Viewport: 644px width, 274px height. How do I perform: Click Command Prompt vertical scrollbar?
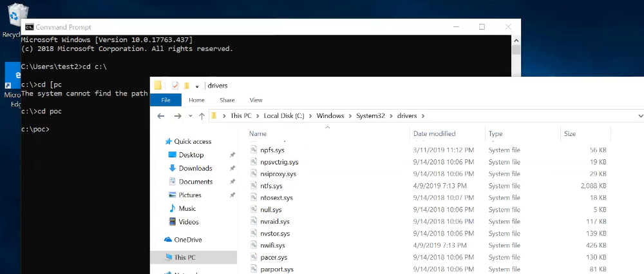click(x=516, y=56)
